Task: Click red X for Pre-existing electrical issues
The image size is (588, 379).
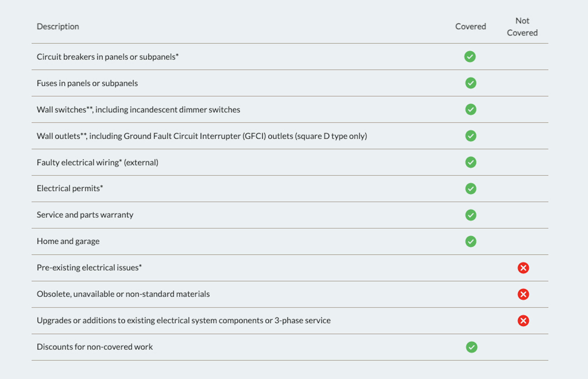Action: (x=523, y=268)
